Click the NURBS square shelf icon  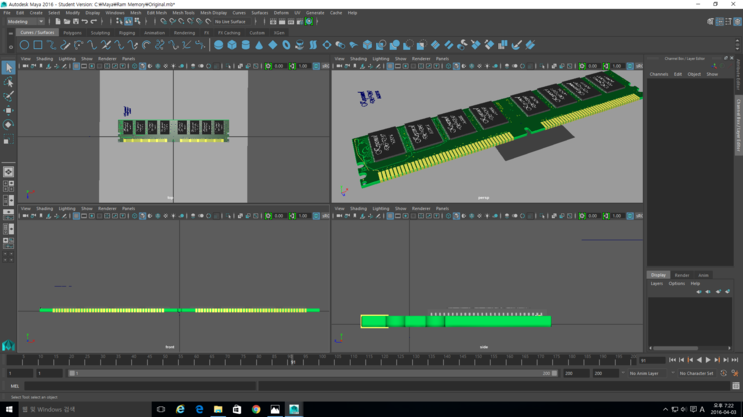38,45
